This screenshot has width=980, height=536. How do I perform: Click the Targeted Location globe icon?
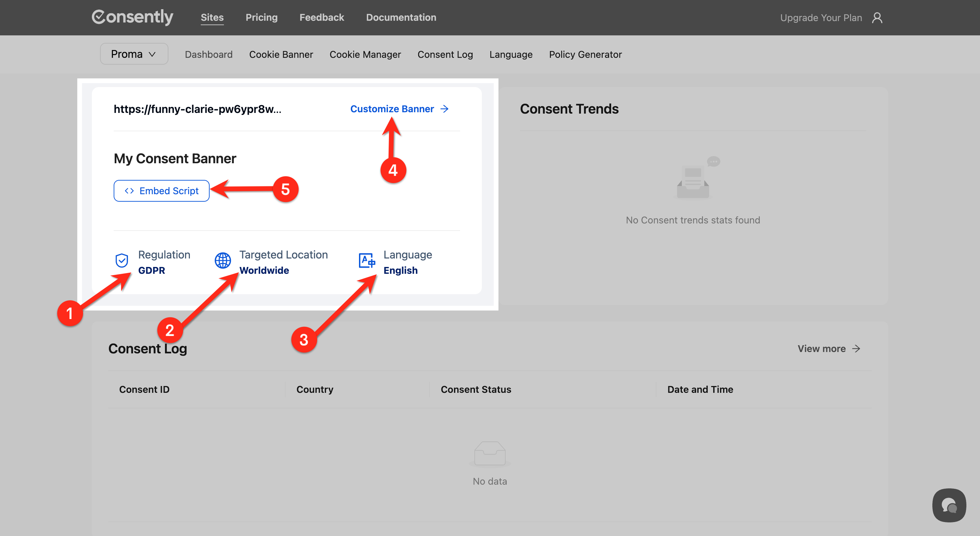tap(223, 261)
